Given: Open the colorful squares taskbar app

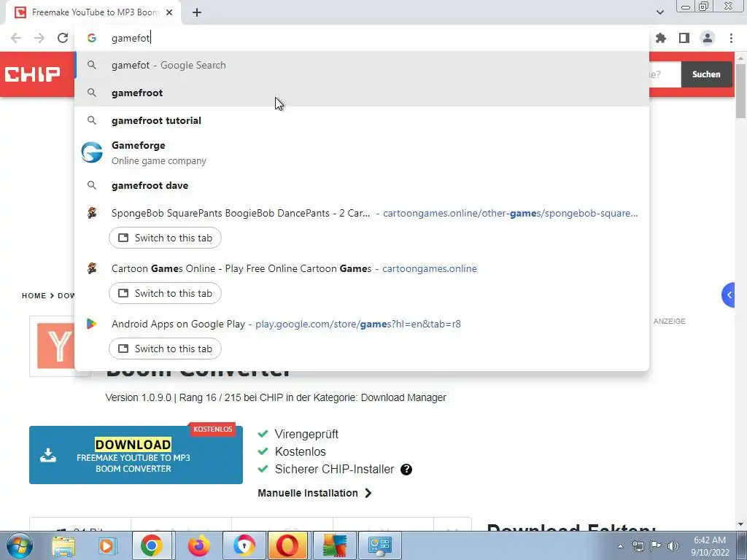Looking at the screenshot, I should [334, 545].
